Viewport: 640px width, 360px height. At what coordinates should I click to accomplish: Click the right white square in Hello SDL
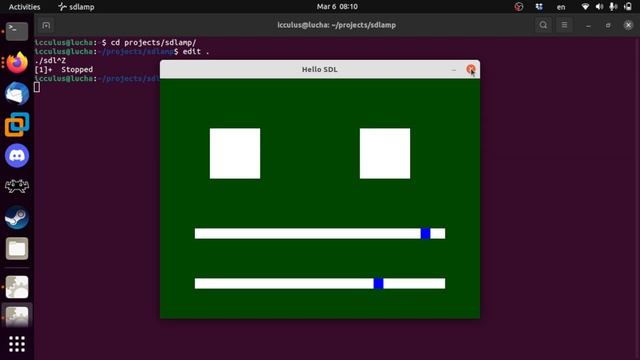(x=385, y=153)
